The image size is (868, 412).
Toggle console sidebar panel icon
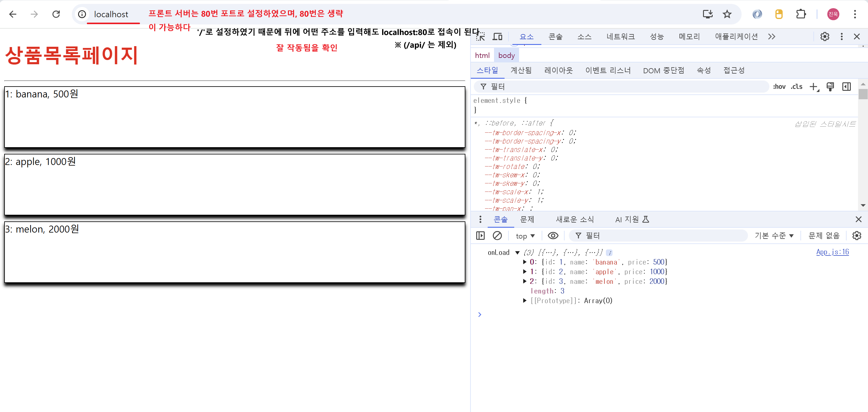coord(480,236)
